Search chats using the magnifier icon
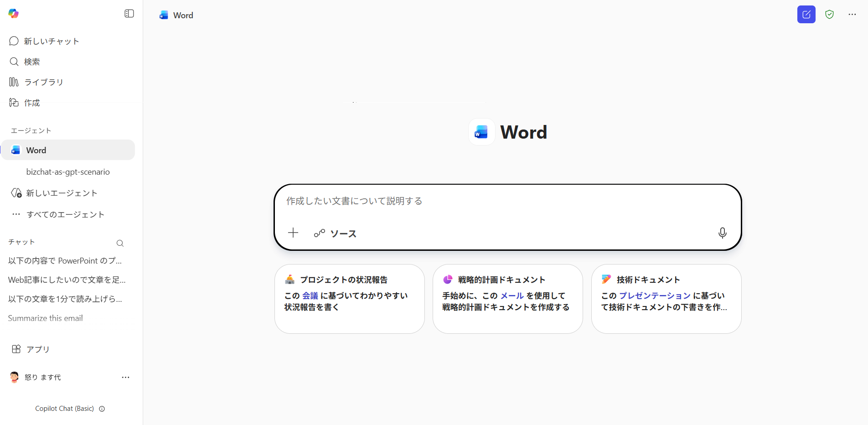The width and height of the screenshot is (868, 425). click(x=120, y=243)
